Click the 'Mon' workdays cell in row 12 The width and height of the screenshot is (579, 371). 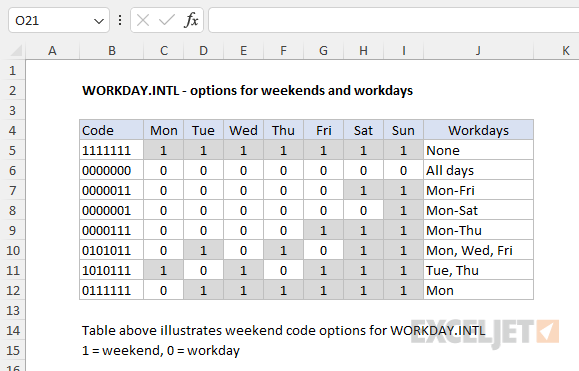click(479, 290)
